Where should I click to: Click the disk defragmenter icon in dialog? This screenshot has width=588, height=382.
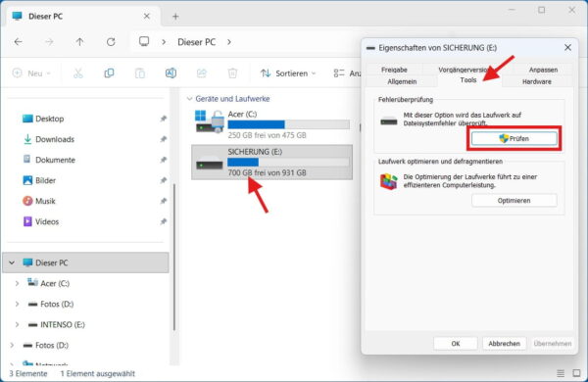pyautogui.click(x=389, y=182)
